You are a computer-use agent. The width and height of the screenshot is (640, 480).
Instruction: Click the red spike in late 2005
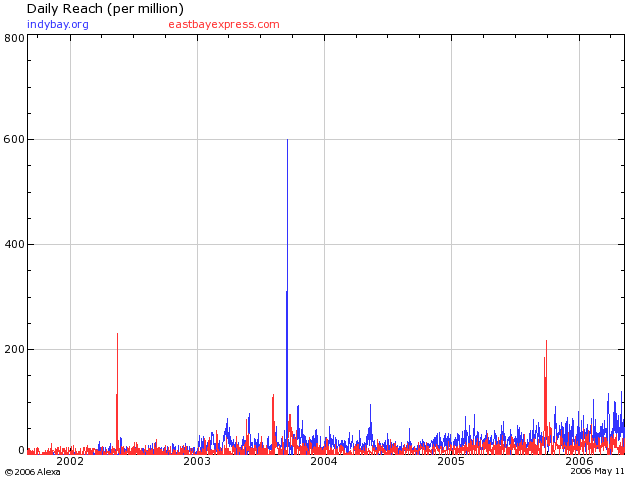point(546,345)
